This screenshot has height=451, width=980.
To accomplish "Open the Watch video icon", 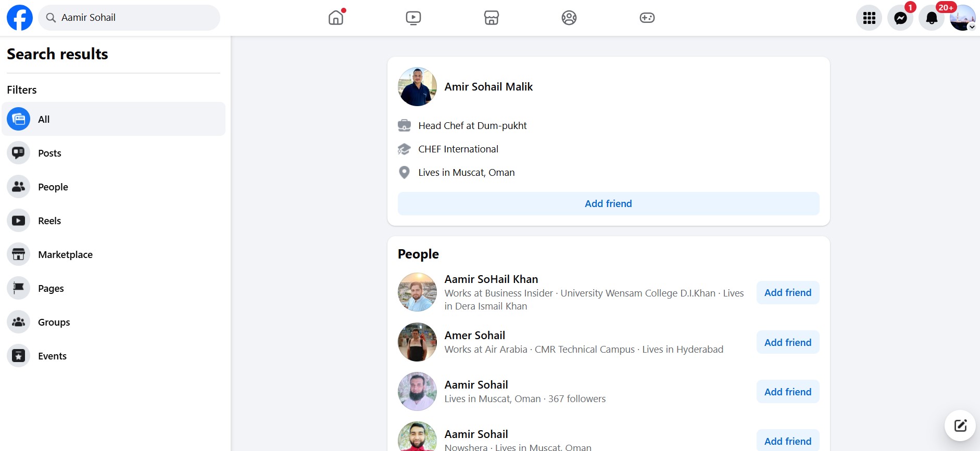I will (x=413, y=18).
